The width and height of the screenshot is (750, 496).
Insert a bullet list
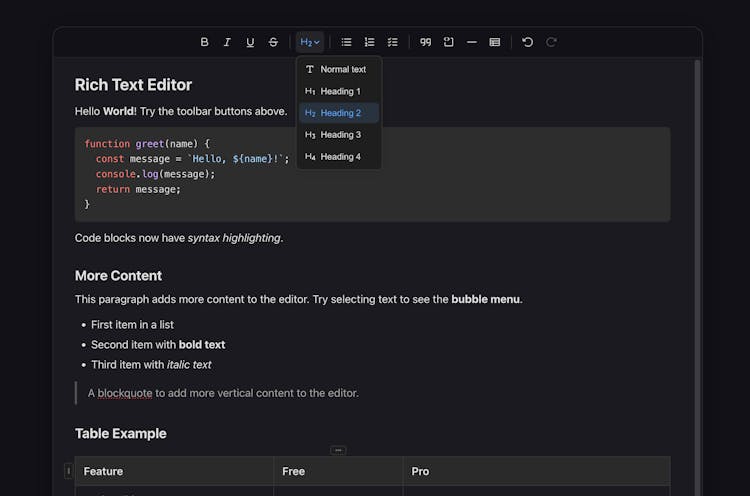click(x=346, y=42)
